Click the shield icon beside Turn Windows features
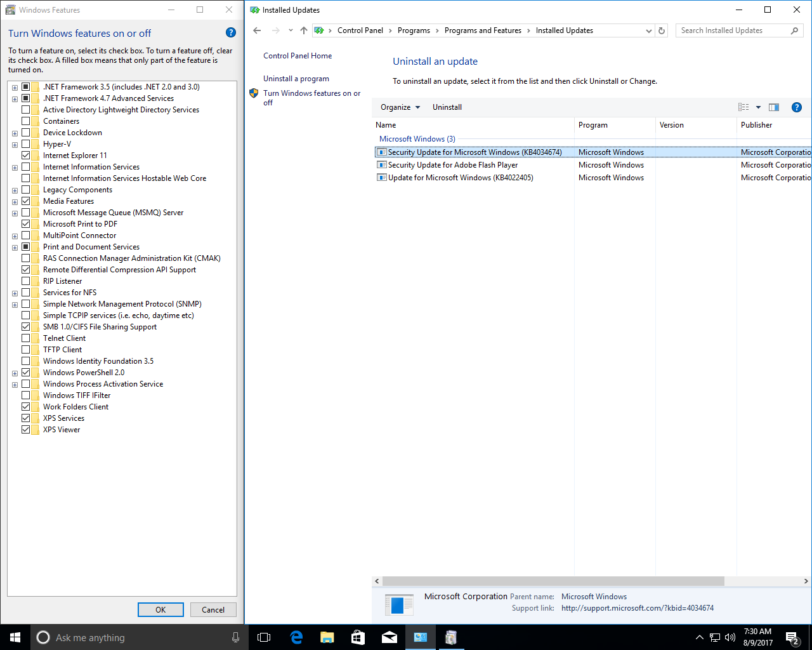Screen dimensions: 812x650 (x=254, y=93)
